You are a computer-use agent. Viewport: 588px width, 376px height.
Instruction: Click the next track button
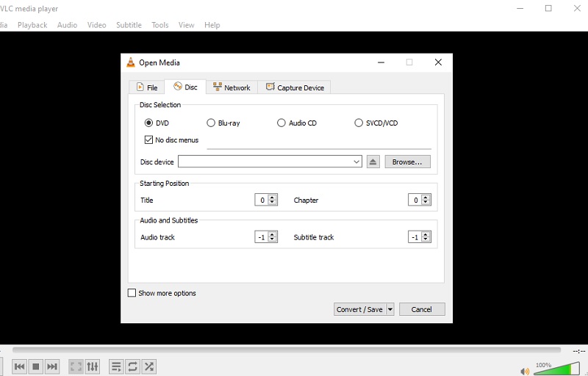click(x=52, y=366)
